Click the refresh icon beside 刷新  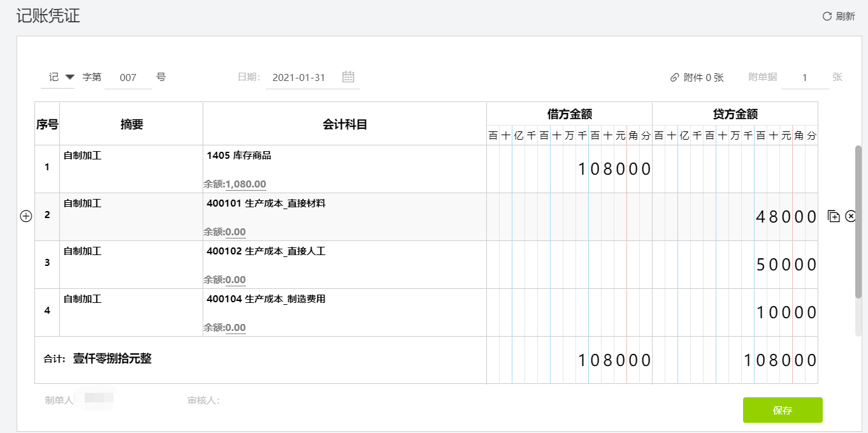click(827, 17)
